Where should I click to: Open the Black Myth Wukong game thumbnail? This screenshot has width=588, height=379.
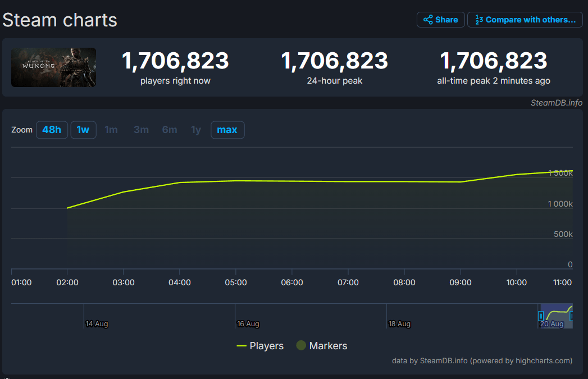tap(53, 67)
